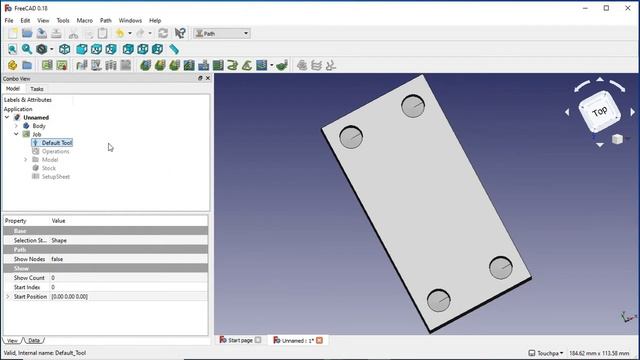Set the Top view with the cube icon
Screen dimensions: 640x360
click(96, 49)
